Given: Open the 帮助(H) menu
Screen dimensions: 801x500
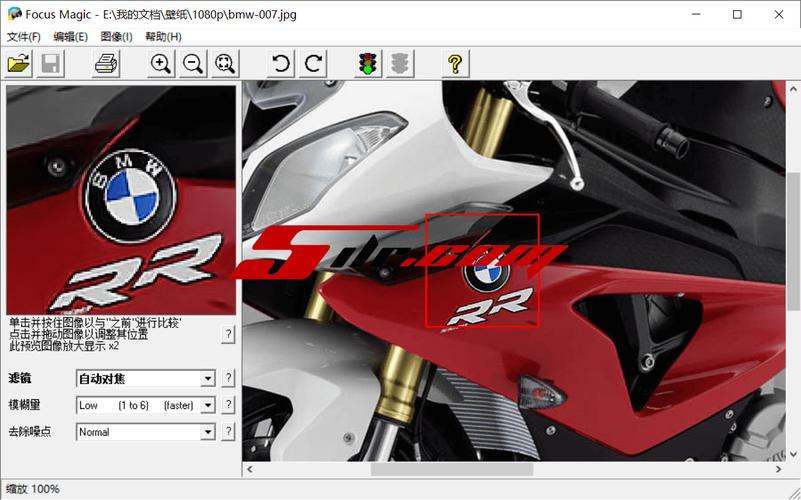Looking at the screenshot, I should click(x=163, y=37).
